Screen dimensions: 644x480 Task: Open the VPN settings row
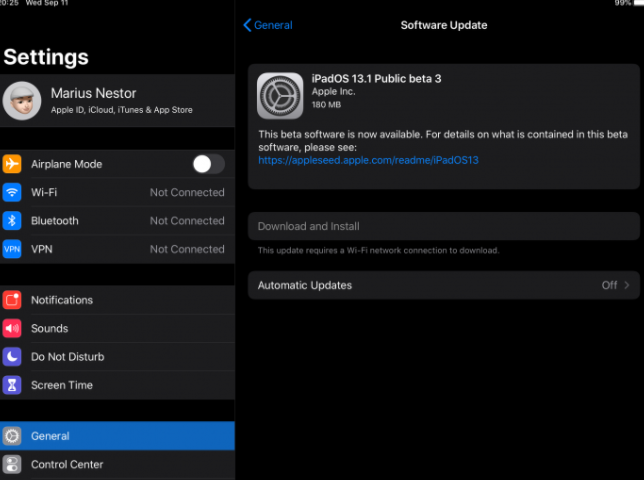(117, 249)
